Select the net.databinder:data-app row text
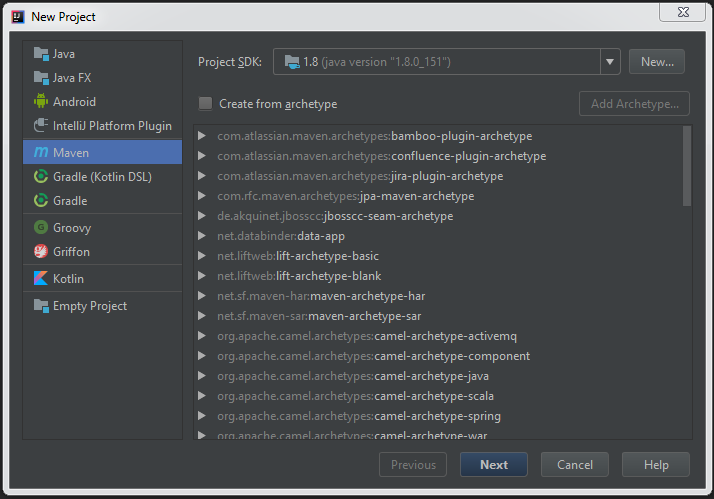 pyautogui.click(x=281, y=236)
